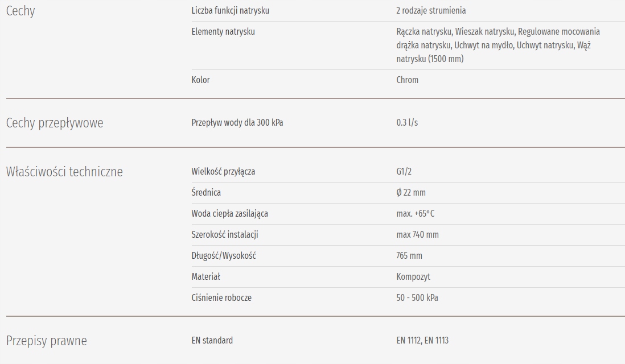The width and height of the screenshot is (625, 364).
Task: Select the Wielkość przyłącza label
Action: point(223,172)
